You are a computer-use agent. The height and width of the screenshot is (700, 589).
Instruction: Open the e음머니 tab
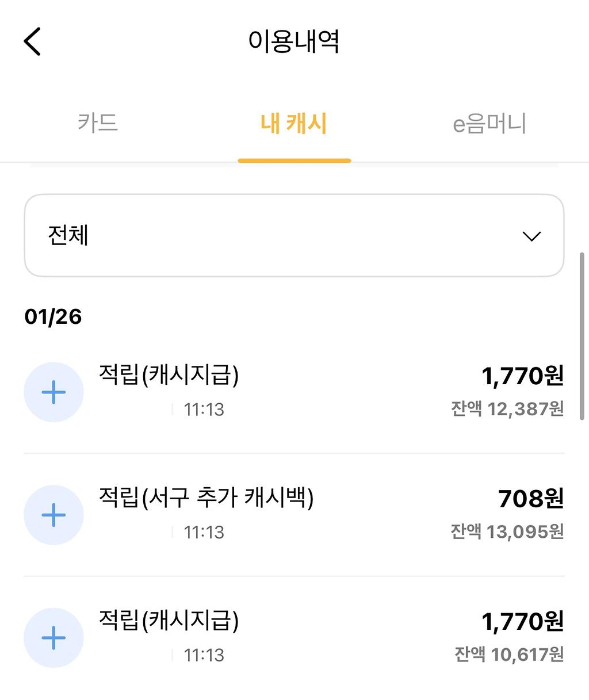pyautogui.click(x=489, y=124)
